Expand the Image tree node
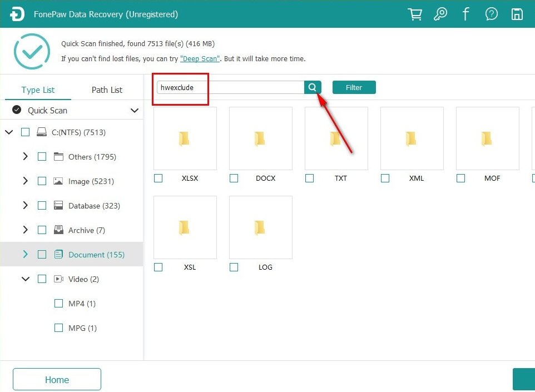The image size is (535, 392). pos(25,181)
